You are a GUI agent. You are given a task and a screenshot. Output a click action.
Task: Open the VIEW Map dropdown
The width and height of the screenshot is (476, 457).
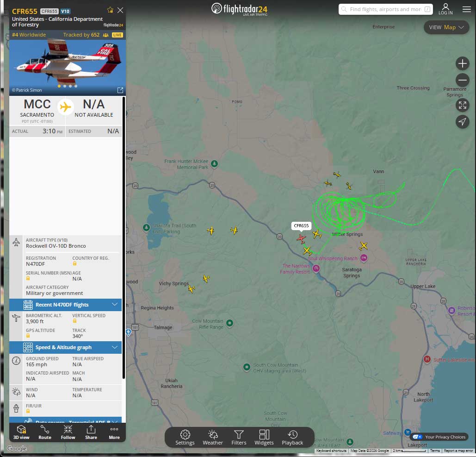pyautogui.click(x=446, y=27)
